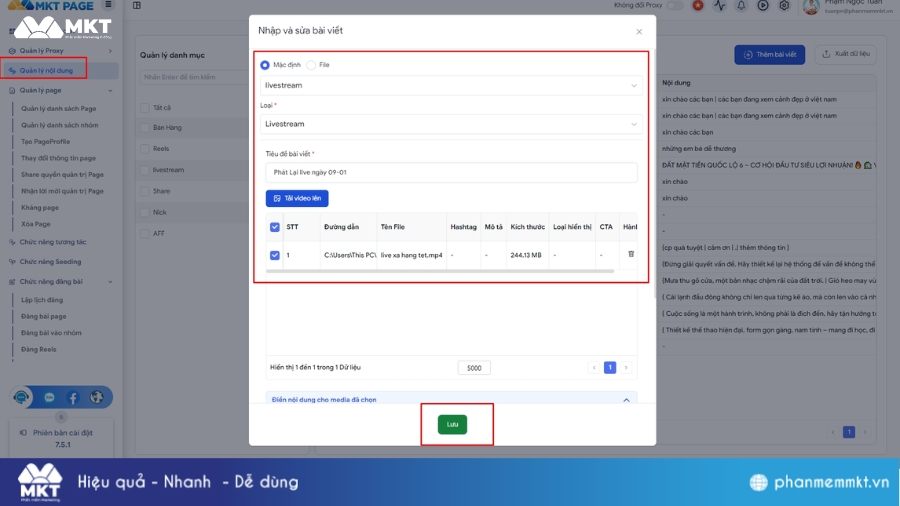The image size is (900, 506).
Task: Click the play tutorial icon in header
Action: point(763,5)
